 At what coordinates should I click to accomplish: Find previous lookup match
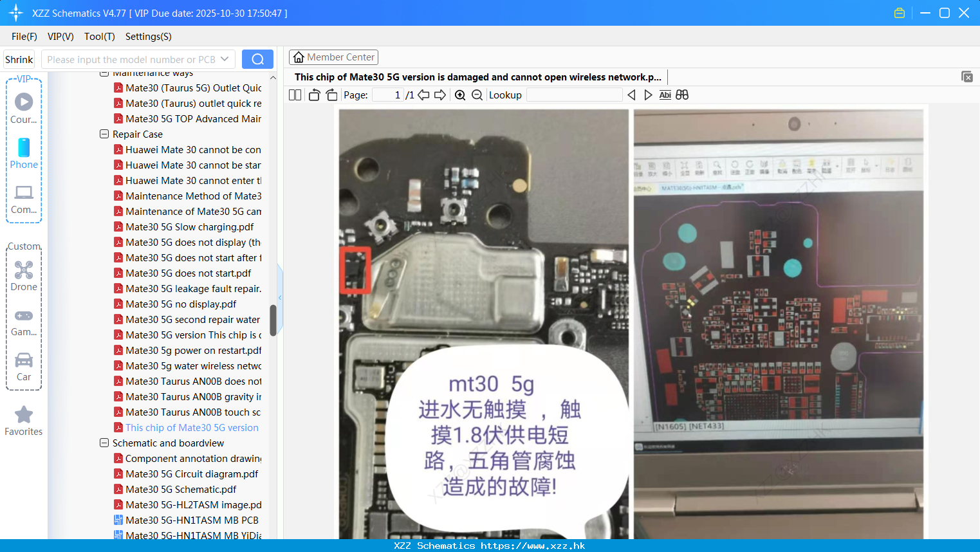click(x=631, y=95)
